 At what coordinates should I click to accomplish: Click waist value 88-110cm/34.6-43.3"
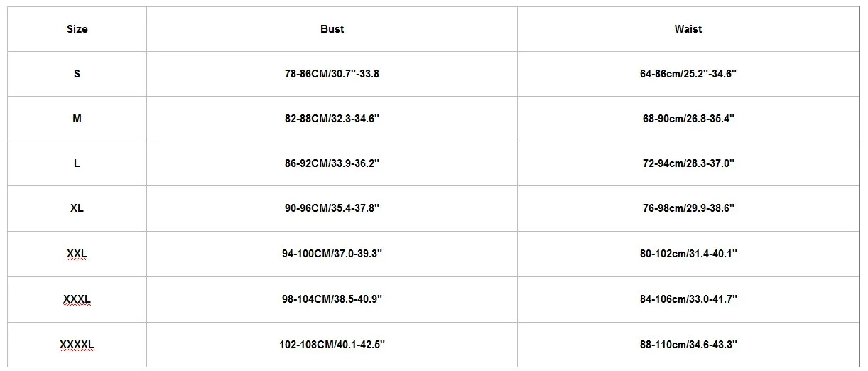[x=688, y=345]
